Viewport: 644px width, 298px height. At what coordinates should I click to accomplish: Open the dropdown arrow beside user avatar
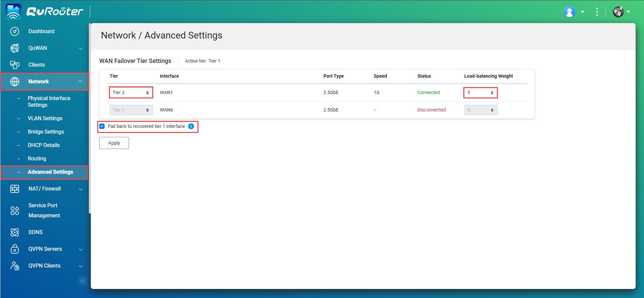point(583,12)
